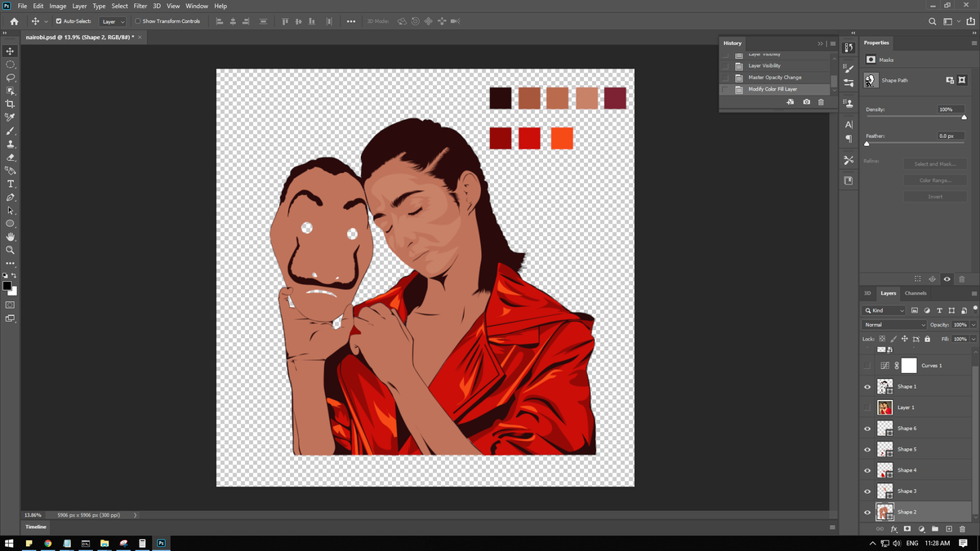
Task: Select the Elliptical Marquee tool
Action: coord(10,64)
